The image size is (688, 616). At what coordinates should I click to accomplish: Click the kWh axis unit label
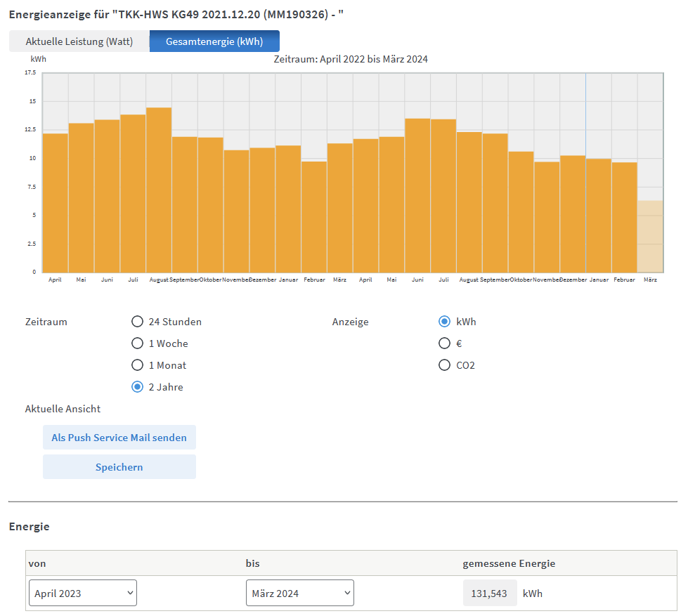(38, 59)
